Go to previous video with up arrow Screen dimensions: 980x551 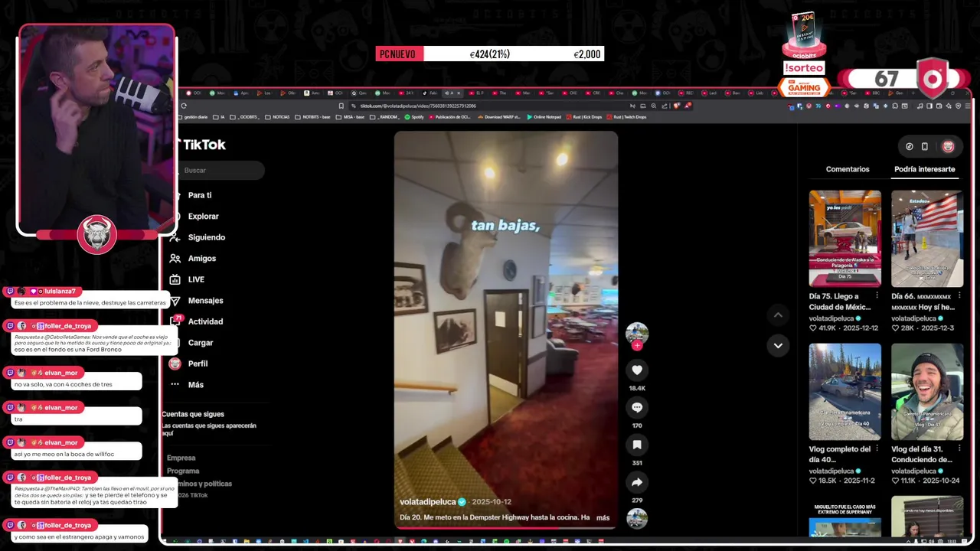coord(778,315)
